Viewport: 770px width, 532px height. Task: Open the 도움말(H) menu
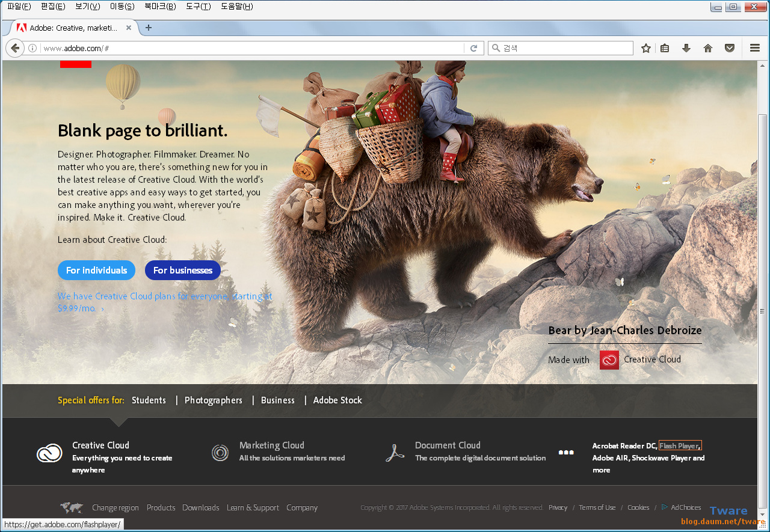click(237, 7)
